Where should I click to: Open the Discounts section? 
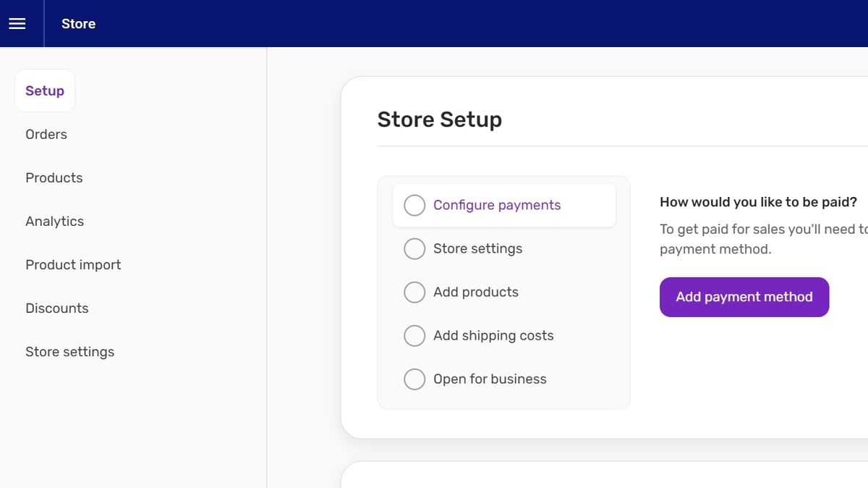point(56,308)
